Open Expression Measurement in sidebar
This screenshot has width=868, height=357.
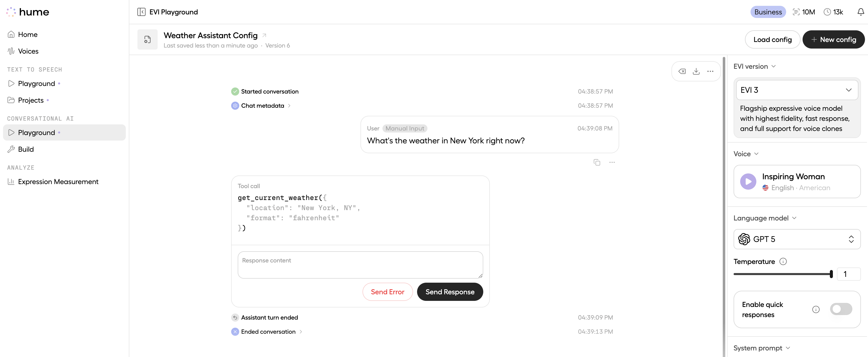coord(58,182)
